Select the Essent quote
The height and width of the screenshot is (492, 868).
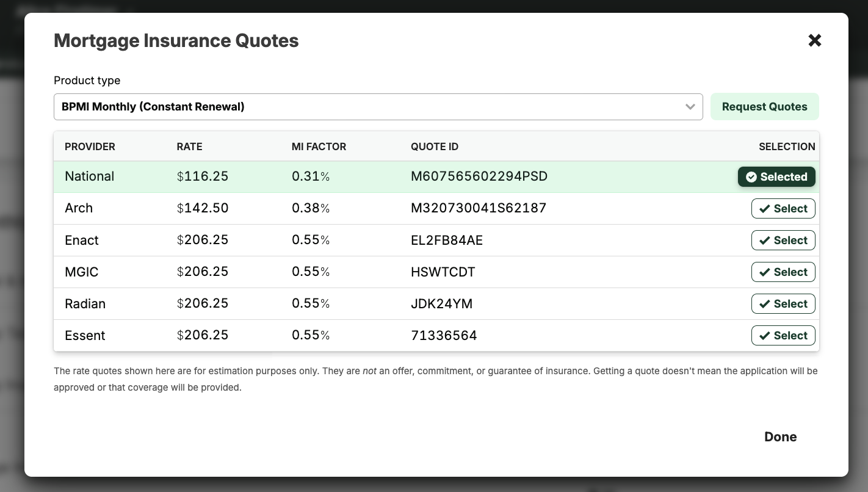pos(783,336)
